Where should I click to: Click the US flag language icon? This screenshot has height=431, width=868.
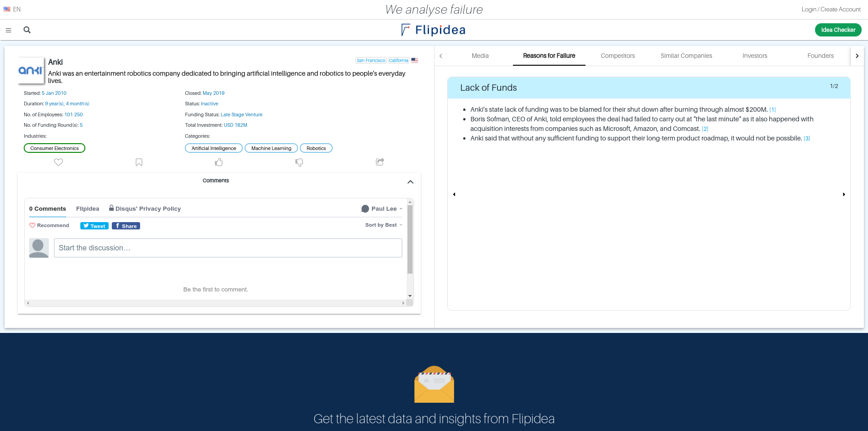[7, 9]
